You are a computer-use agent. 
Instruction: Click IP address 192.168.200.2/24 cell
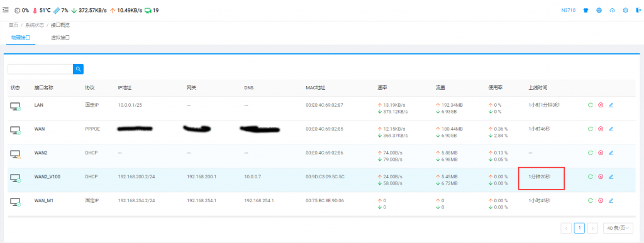[x=136, y=176]
